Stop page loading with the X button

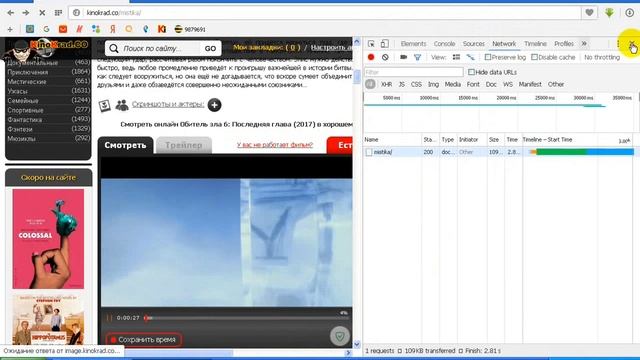[x=42, y=13]
